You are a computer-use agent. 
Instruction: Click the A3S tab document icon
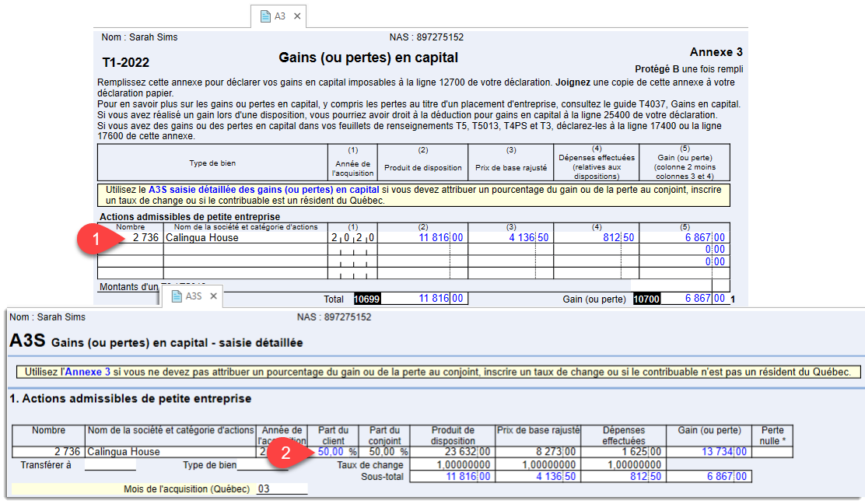[177, 296]
